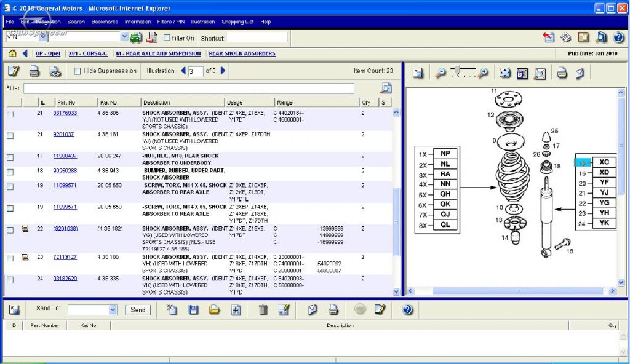Click supersession icon on part 72119127 row
This screenshot has width=630, height=364.
click(x=25, y=257)
